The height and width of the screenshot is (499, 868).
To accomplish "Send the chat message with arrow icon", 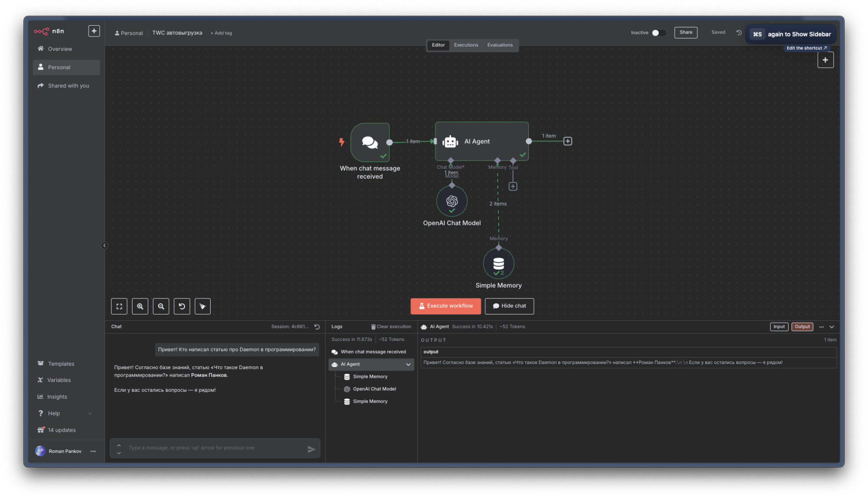I will [x=311, y=449].
